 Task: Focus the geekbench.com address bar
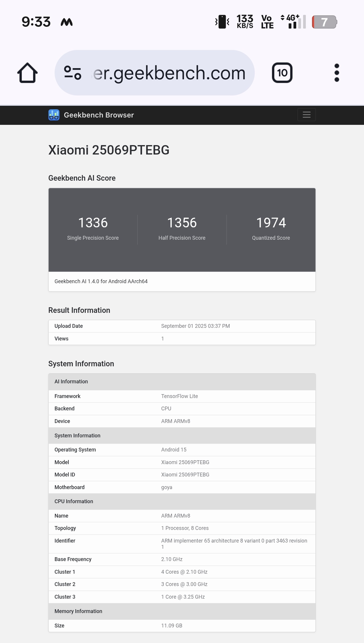(169, 73)
